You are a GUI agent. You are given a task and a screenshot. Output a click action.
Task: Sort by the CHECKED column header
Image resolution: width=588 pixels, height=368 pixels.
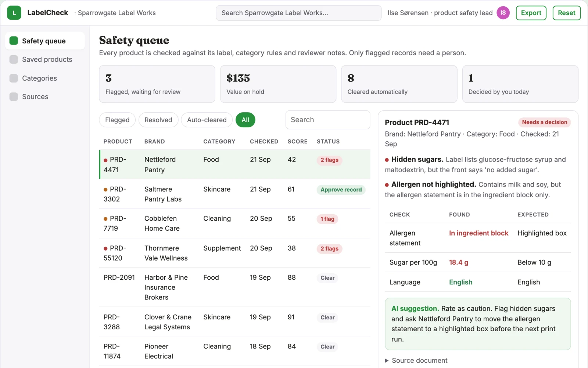pyautogui.click(x=264, y=141)
